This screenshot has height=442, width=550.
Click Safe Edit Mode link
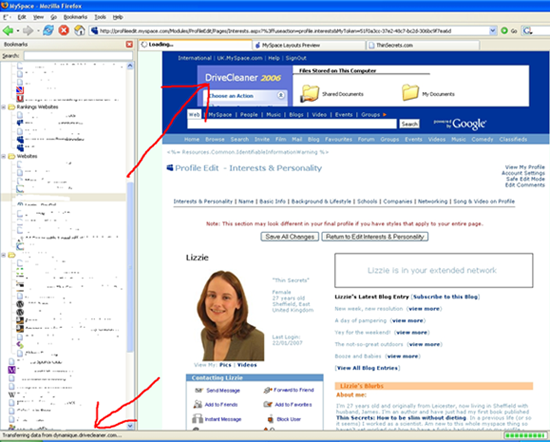click(525, 179)
